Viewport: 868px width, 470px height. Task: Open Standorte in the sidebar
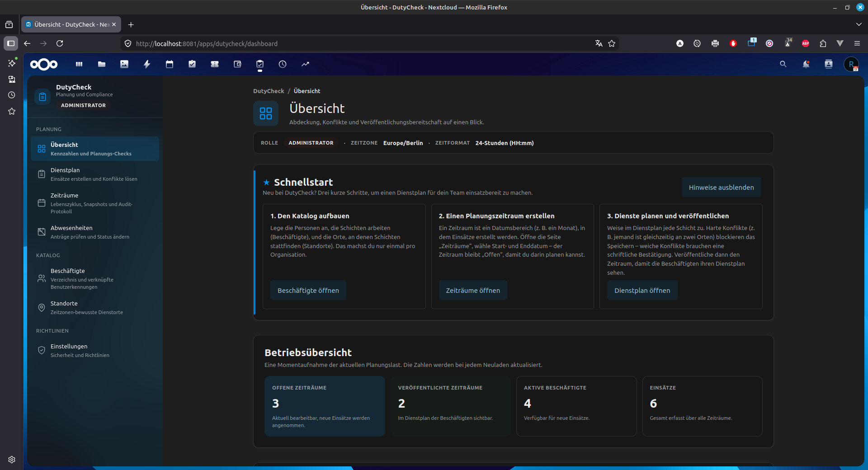(95, 307)
